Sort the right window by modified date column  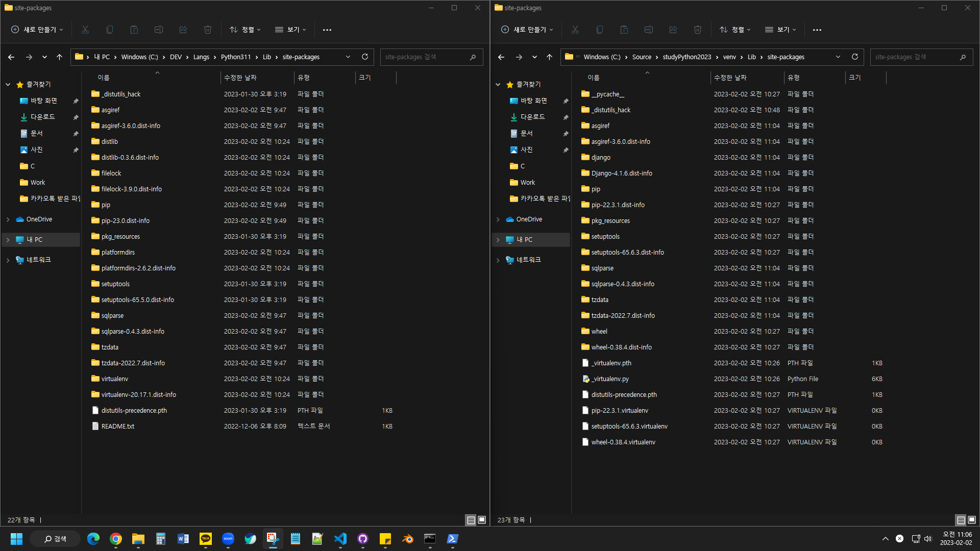(730, 78)
